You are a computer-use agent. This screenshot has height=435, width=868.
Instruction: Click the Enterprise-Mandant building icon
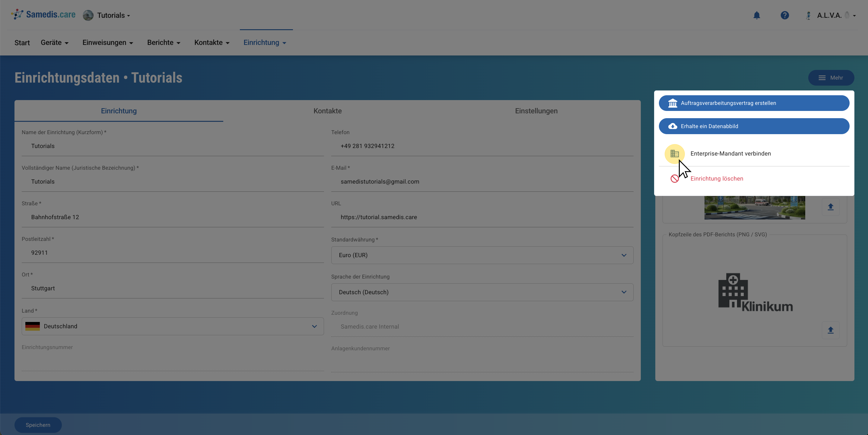click(x=674, y=153)
